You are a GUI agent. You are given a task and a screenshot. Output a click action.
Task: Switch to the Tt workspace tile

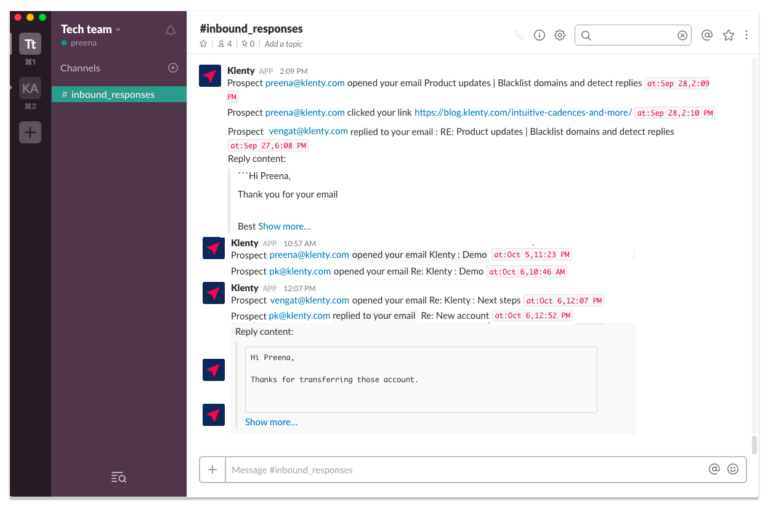[x=30, y=44]
